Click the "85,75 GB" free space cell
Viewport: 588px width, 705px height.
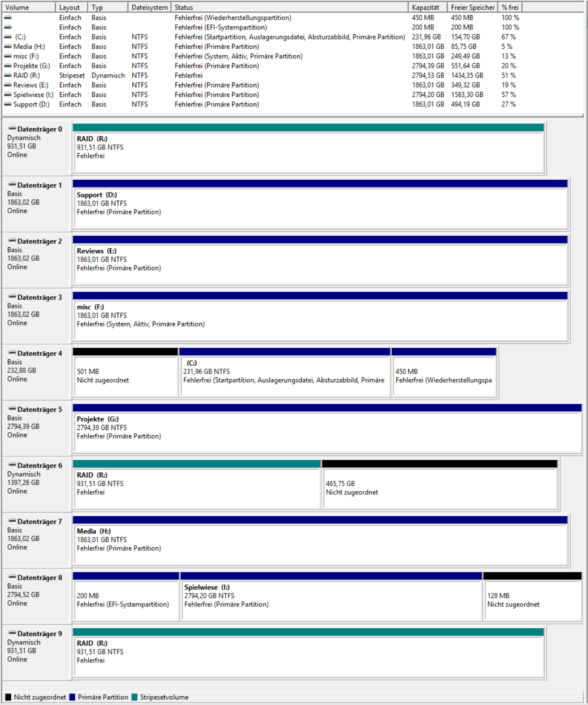pos(464,46)
